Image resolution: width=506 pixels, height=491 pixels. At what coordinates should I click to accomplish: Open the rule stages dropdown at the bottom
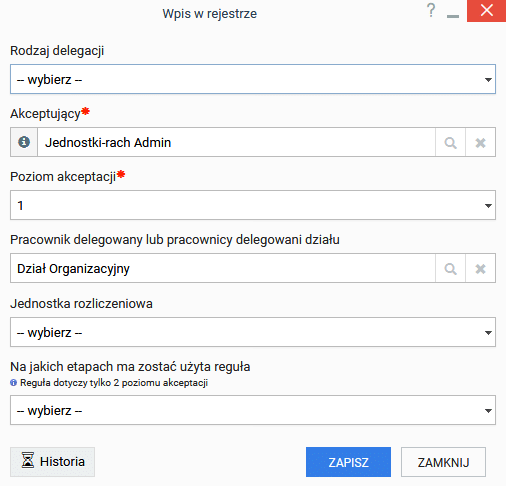pos(253,410)
